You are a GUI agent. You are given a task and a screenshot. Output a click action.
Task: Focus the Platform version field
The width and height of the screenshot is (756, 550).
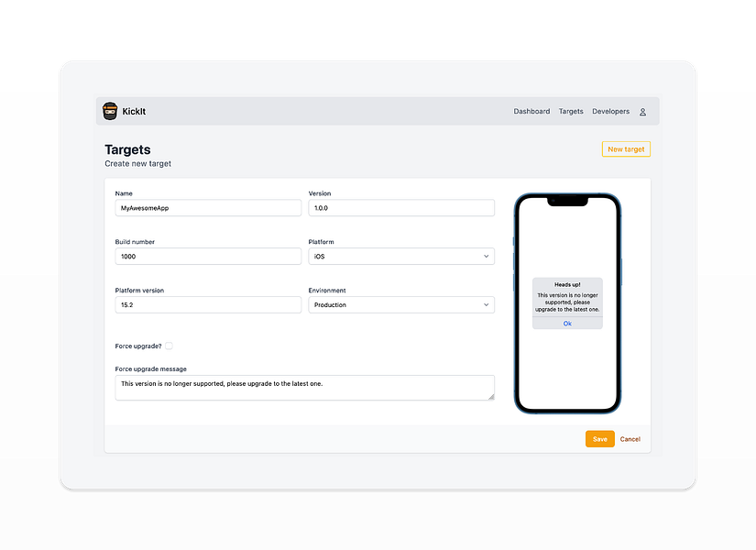click(x=208, y=305)
